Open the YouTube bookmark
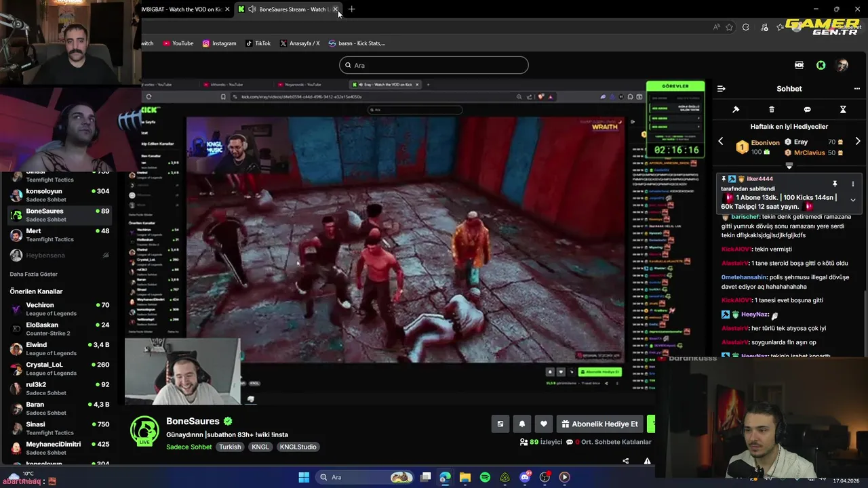868x488 pixels. 178,43
